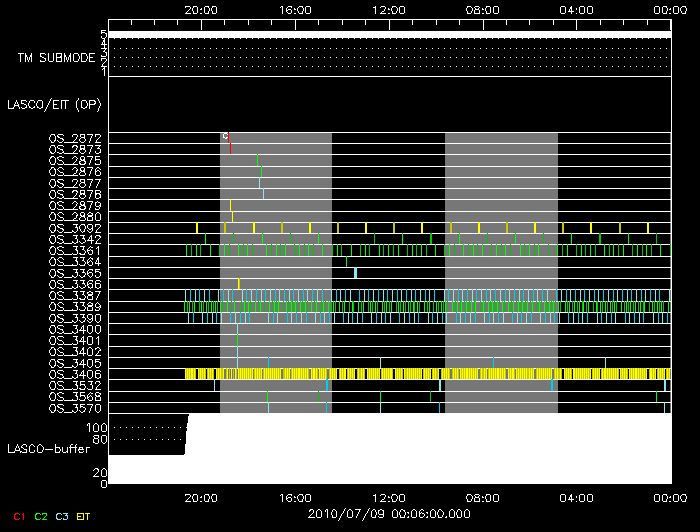Click the bottom axis 00:00 label
The width and height of the screenshot is (700, 532).
670,498
